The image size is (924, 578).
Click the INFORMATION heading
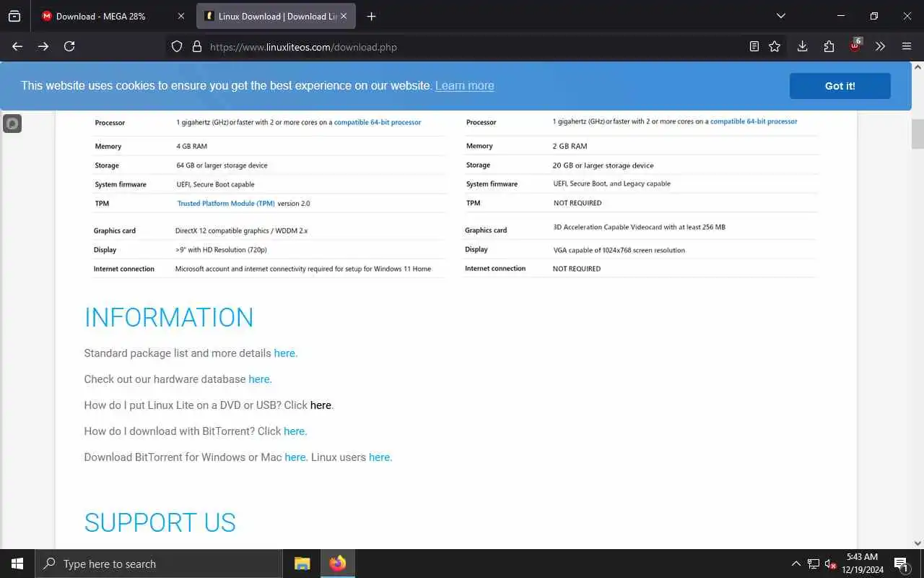(x=169, y=318)
